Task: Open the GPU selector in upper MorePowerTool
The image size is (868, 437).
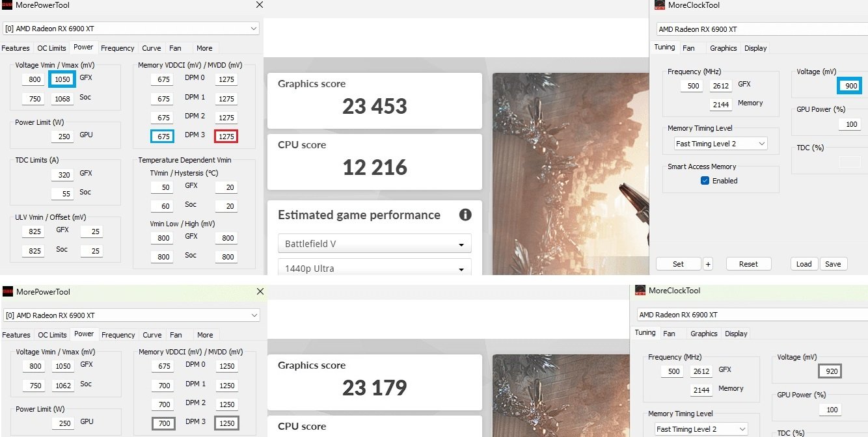Action: tap(131, 29)
